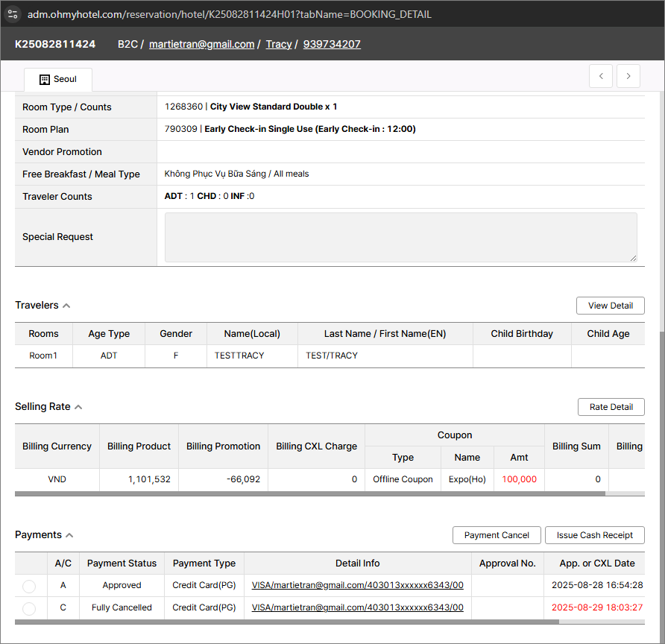The image size is (665, 644).
Task: Collapse the Travelers section
Action: point(66,306)
